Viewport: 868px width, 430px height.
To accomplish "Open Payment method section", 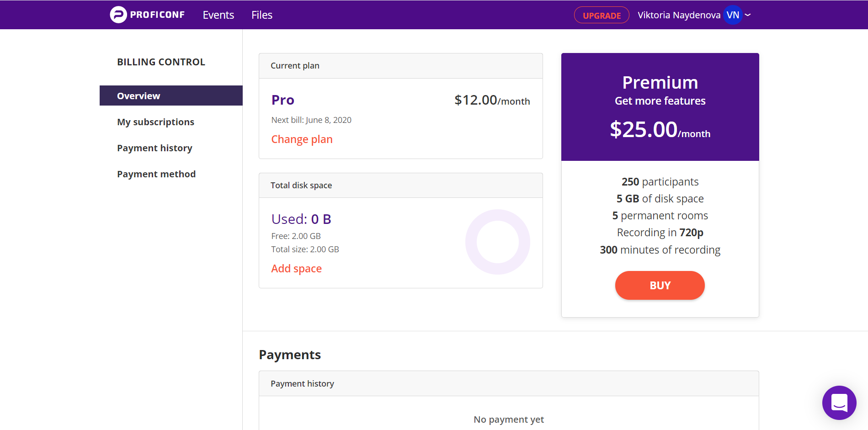I will point(156,174).
